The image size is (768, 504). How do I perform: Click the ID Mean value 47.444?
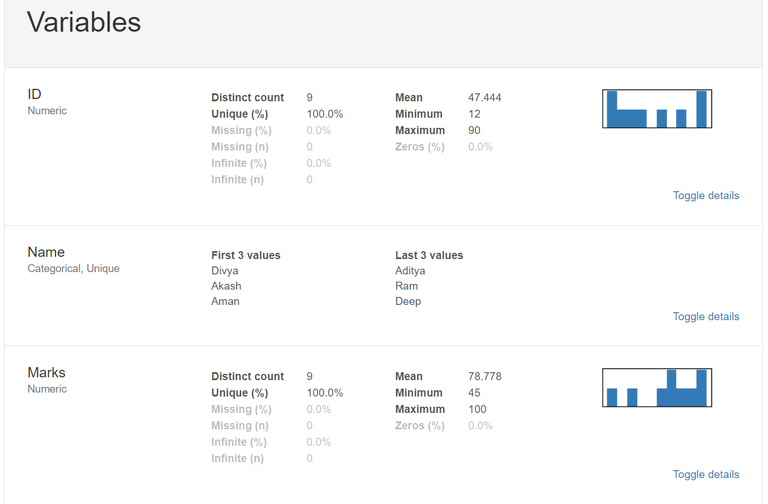click(485, 98)
